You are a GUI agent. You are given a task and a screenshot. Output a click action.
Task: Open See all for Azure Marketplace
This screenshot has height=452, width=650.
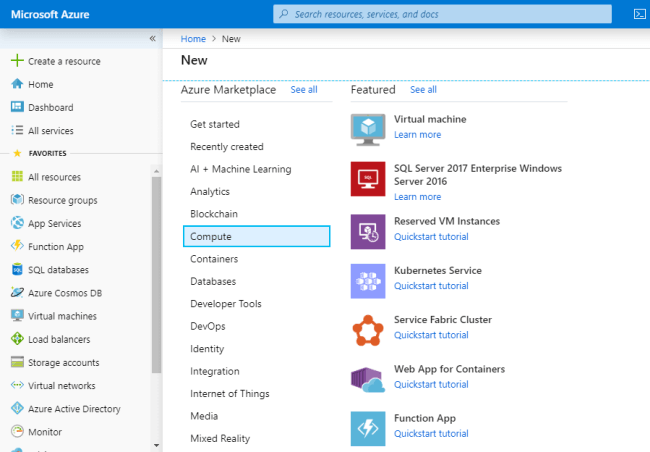(x=304, y=90)
